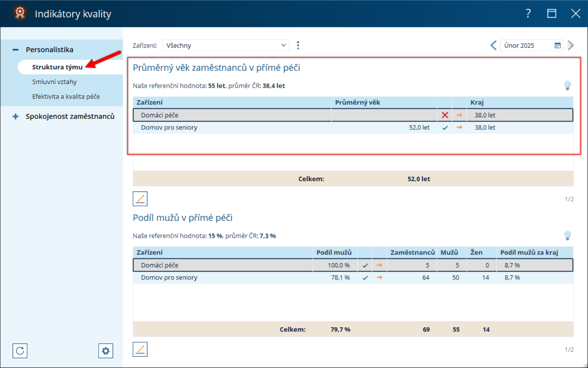
Task: Click the 8,7 % kraj value for Domov pro seniory
Action: click(x=512, y=277)
